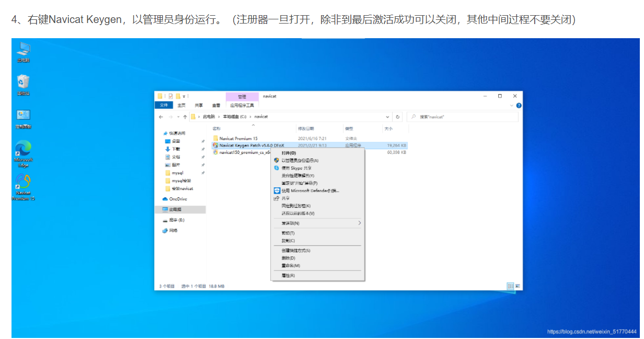Choose Rename in the context menu
This screenshot has width=644, height=339.
[x=291, y=265]
